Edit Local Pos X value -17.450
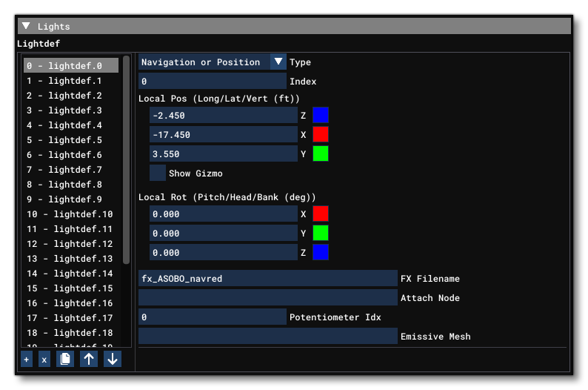 tap(224, 134)
